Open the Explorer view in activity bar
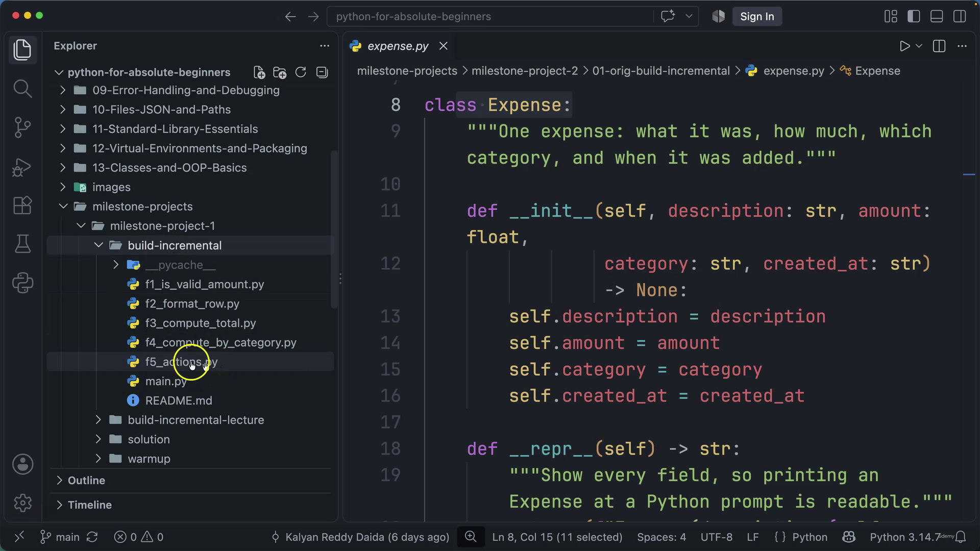 coord(22,49)
